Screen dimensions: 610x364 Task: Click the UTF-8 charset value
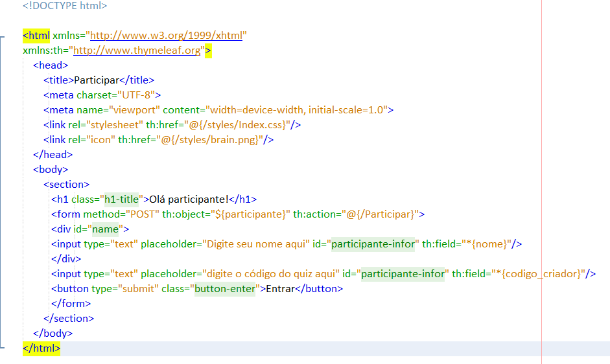[136, 95]
